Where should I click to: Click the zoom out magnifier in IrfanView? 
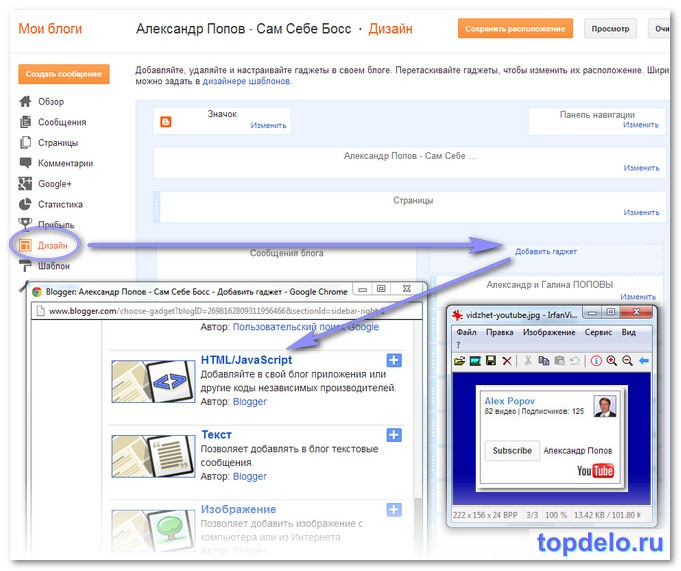628,361
